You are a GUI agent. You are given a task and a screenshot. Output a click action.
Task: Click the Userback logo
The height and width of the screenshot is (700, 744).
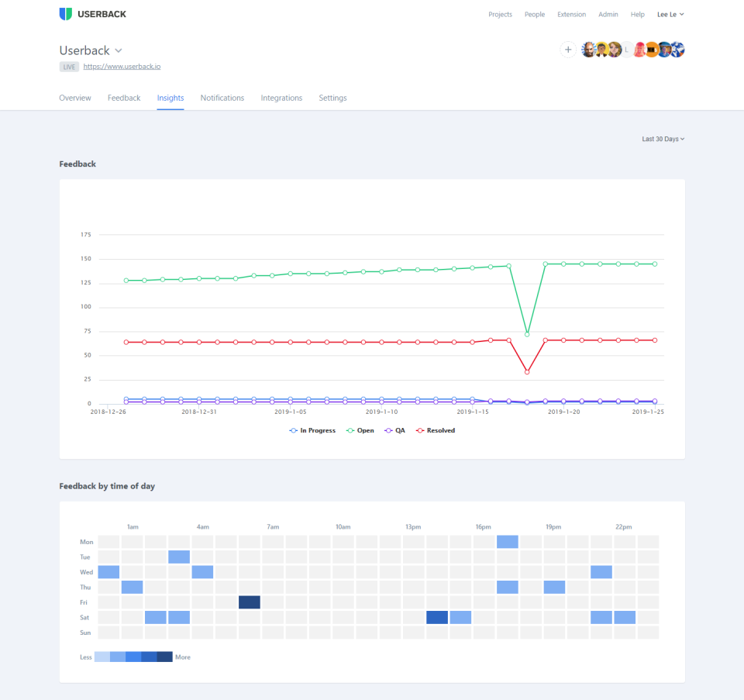click(92, 14)
